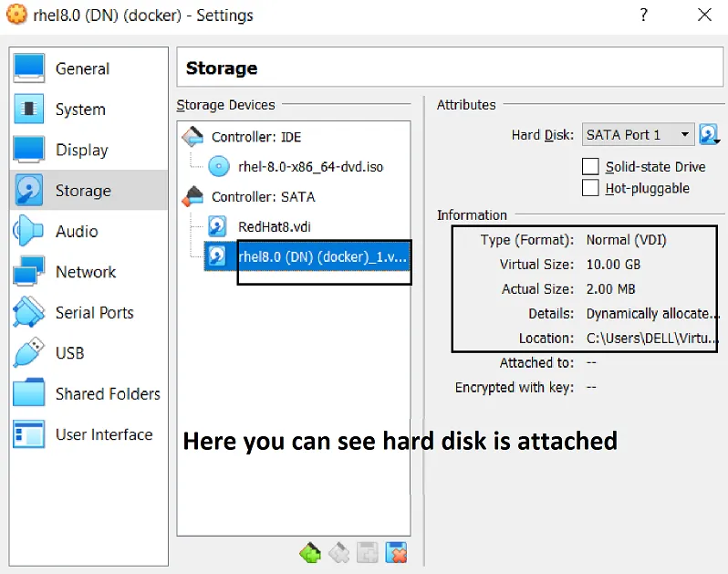
Task: Click the help question mark button
Action: coord(643,15)
